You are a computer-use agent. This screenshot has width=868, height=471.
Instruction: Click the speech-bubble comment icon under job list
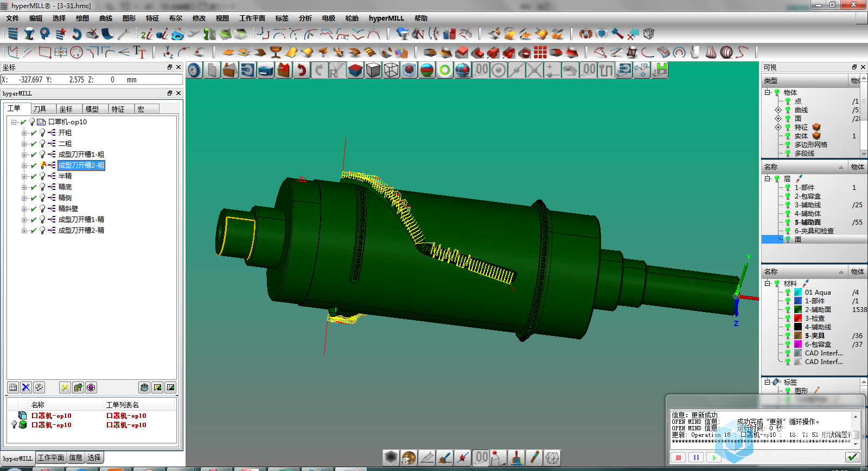[39, 387]
